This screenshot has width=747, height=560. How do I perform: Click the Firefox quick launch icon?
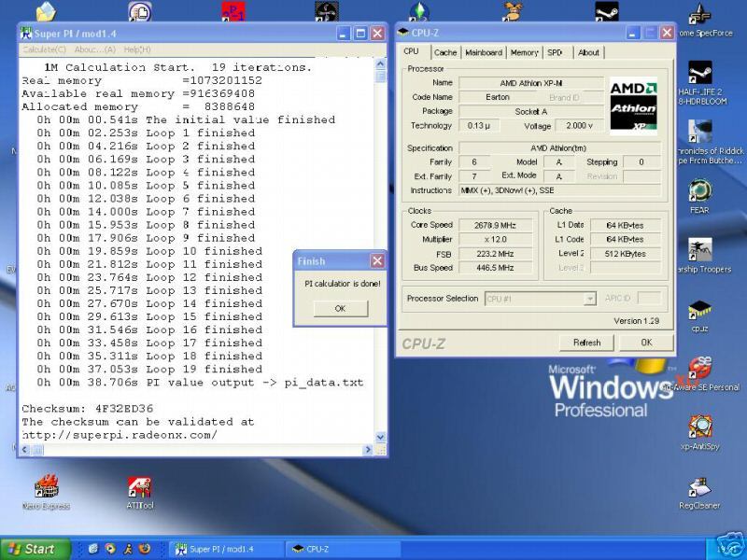point(145,549)
